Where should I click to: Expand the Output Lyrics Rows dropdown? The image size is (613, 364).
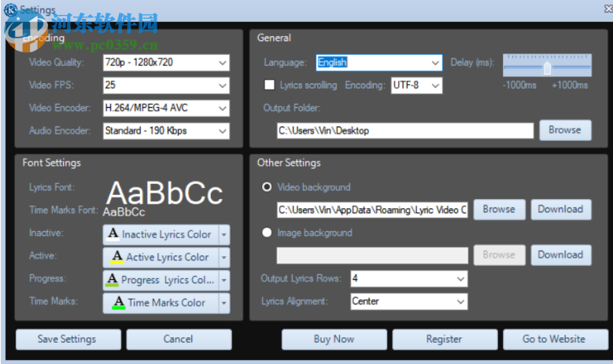coord(409,279)
